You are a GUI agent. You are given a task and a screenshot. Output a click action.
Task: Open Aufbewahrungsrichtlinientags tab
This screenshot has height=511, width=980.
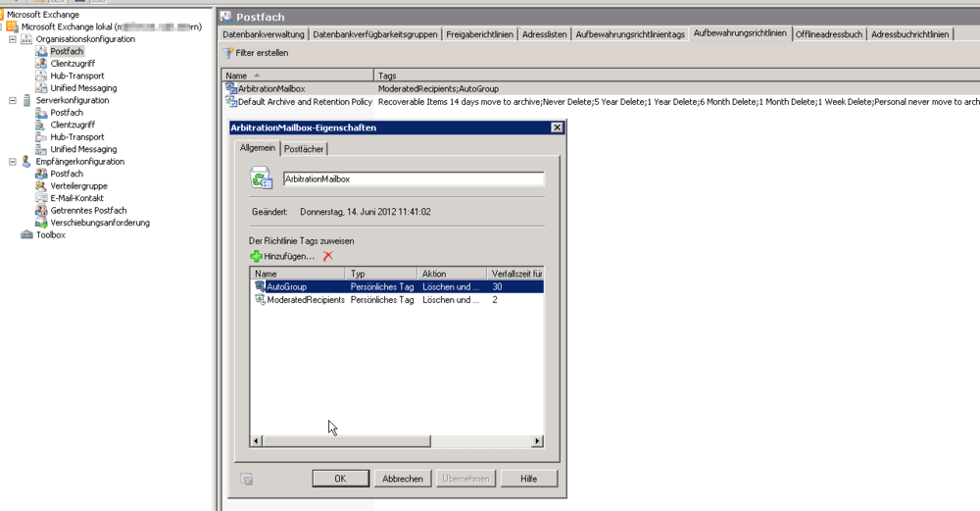click(x=629, y=34)
